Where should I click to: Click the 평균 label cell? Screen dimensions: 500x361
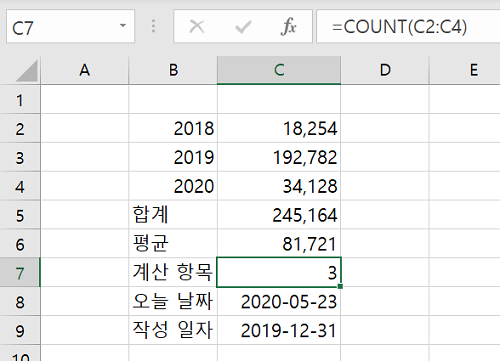point(173,244)
